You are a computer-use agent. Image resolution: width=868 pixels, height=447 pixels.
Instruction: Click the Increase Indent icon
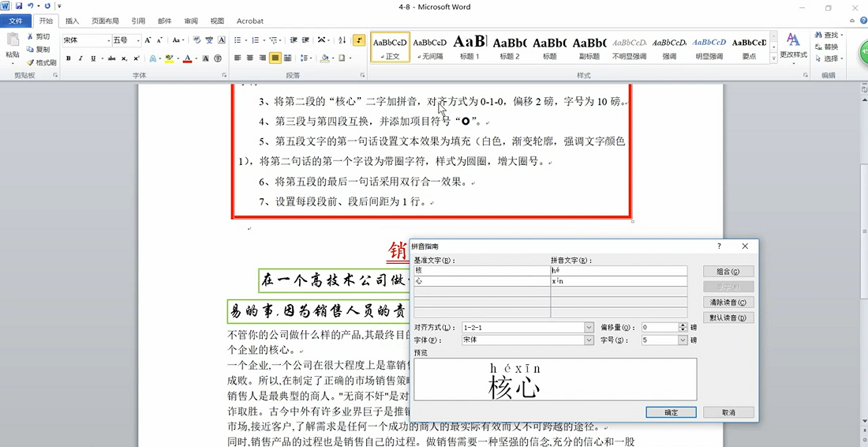tap(305, 40)
